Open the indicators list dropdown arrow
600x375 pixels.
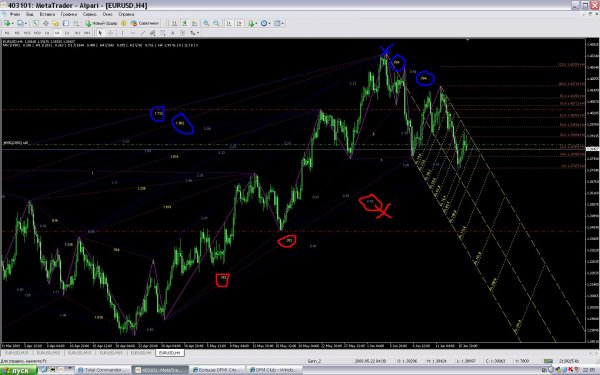pyautogui.click(x=256, y=23)
